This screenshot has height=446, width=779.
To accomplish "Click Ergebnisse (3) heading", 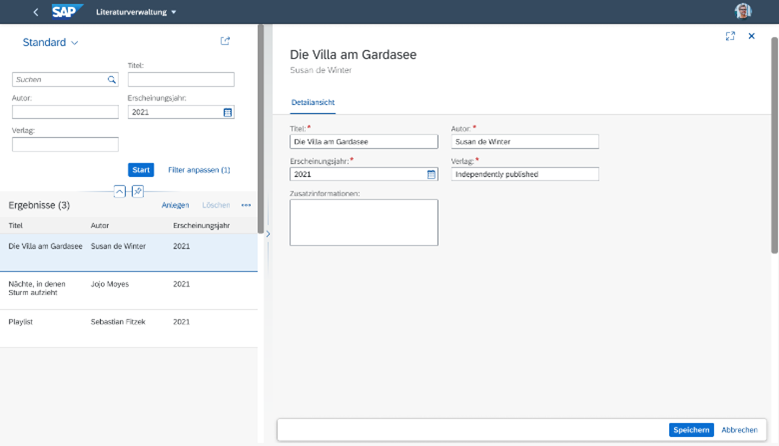I will [x=39, y=205].
